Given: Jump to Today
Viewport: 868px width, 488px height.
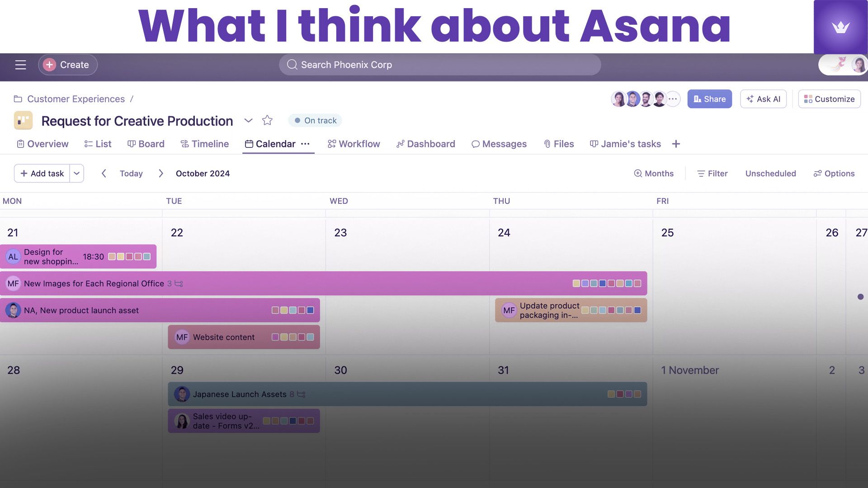Looking at the screenshot, I should click(131, 174).
